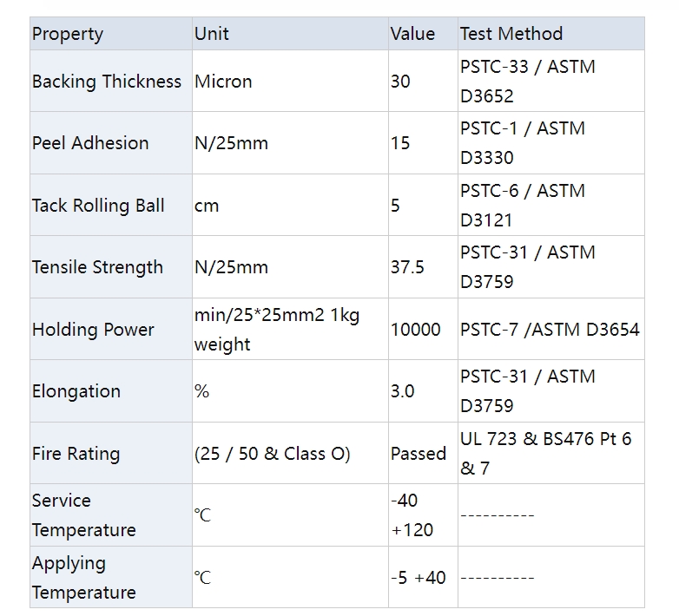Click the 37.5 value cell
The height and width of the screenshot is (616, 679).
[x=407, y=267]
